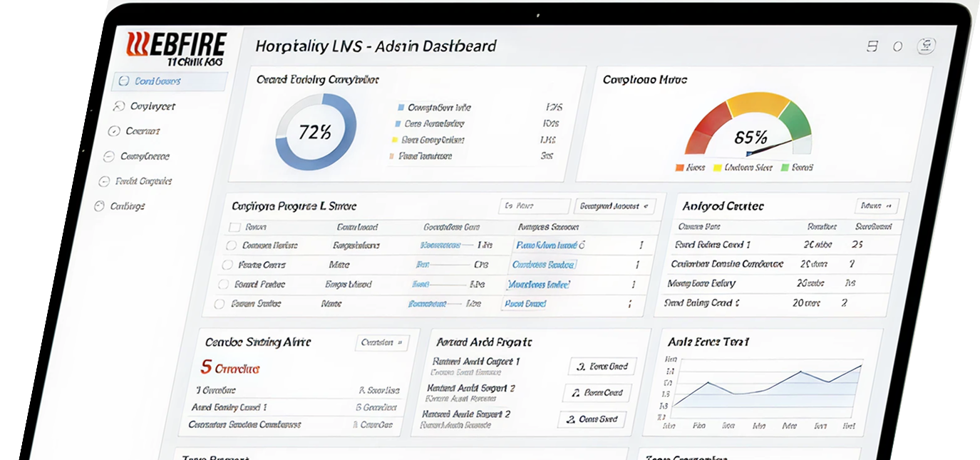Open the user profile avatar icon

click(x=926, y=46)
